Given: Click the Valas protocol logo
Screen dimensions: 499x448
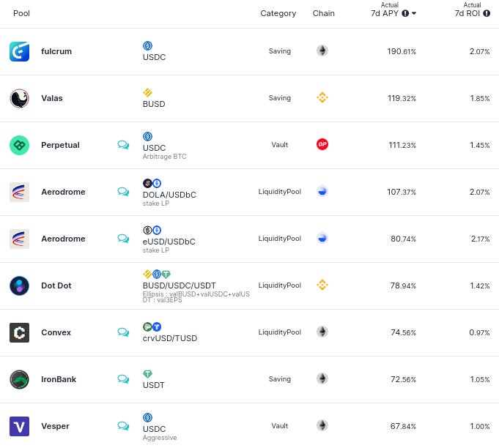Looking at the screenshot, I should click(19, 98).
